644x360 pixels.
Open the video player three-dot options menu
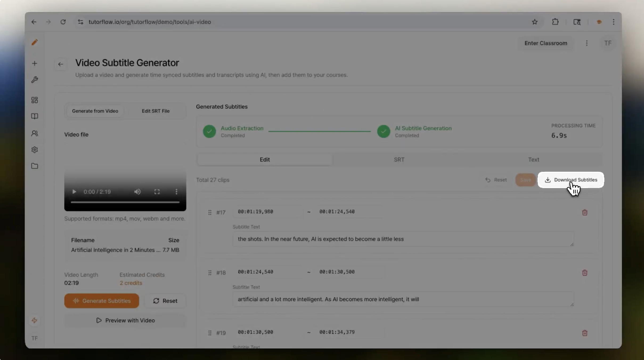pyautogui.click(x=176, y=192)
